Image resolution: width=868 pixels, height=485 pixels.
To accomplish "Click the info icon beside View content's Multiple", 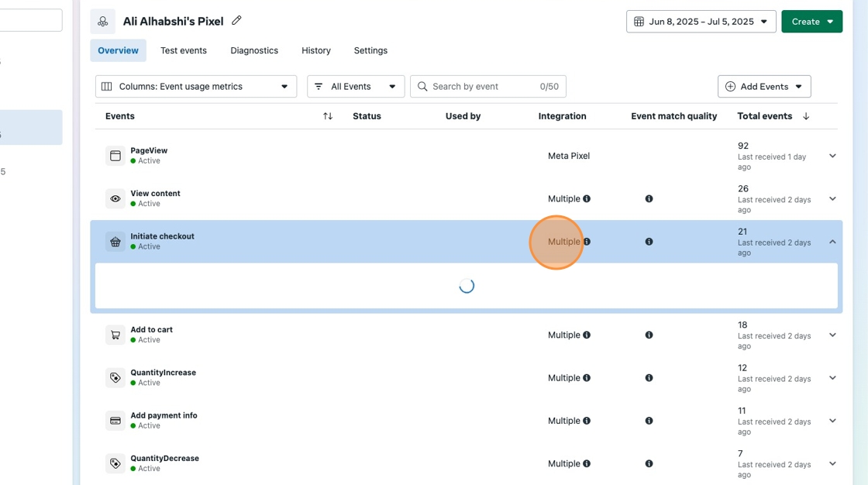I will click(x=587, y=198).
